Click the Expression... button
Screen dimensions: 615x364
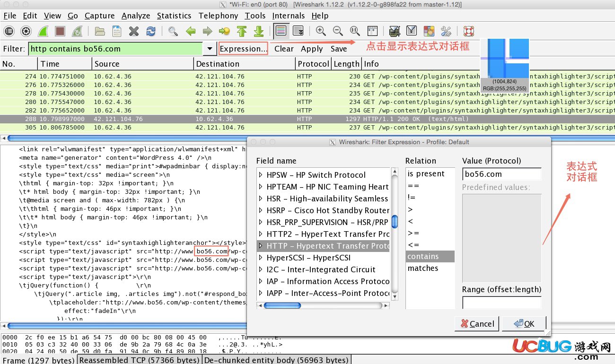(243, 49)
